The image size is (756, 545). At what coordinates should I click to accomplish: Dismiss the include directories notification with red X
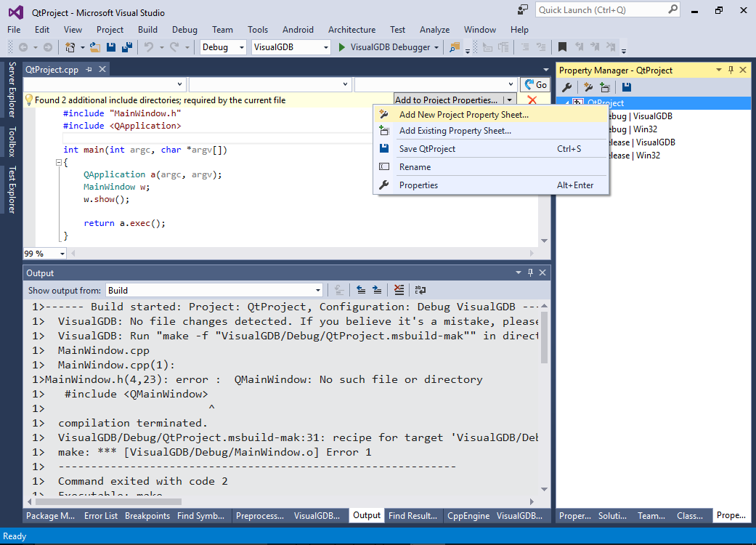point(532,100)
